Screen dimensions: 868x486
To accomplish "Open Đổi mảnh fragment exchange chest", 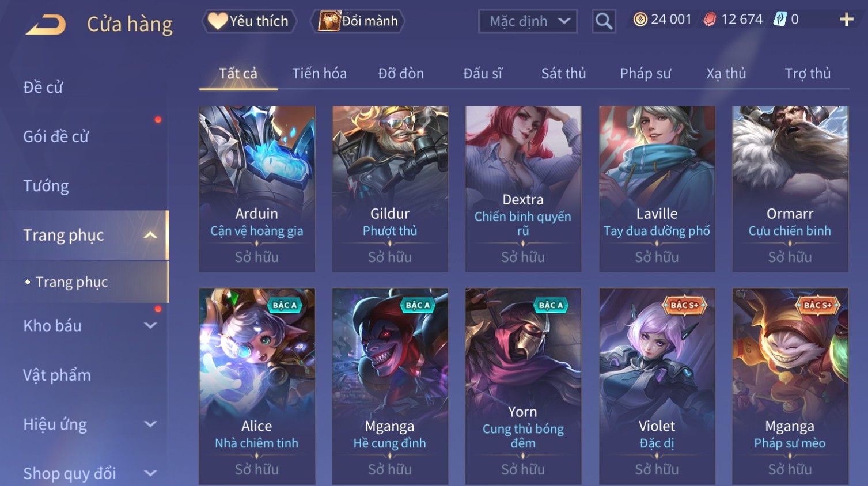I will (x=358, y=21).
